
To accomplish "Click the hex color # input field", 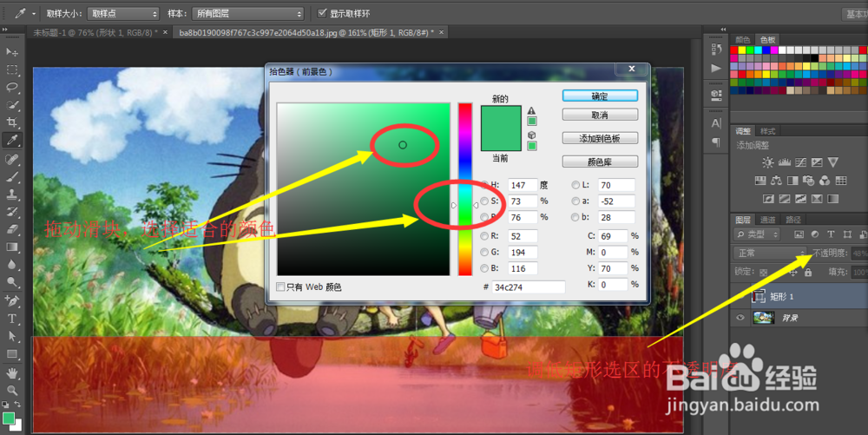I will tap(529, 287).
